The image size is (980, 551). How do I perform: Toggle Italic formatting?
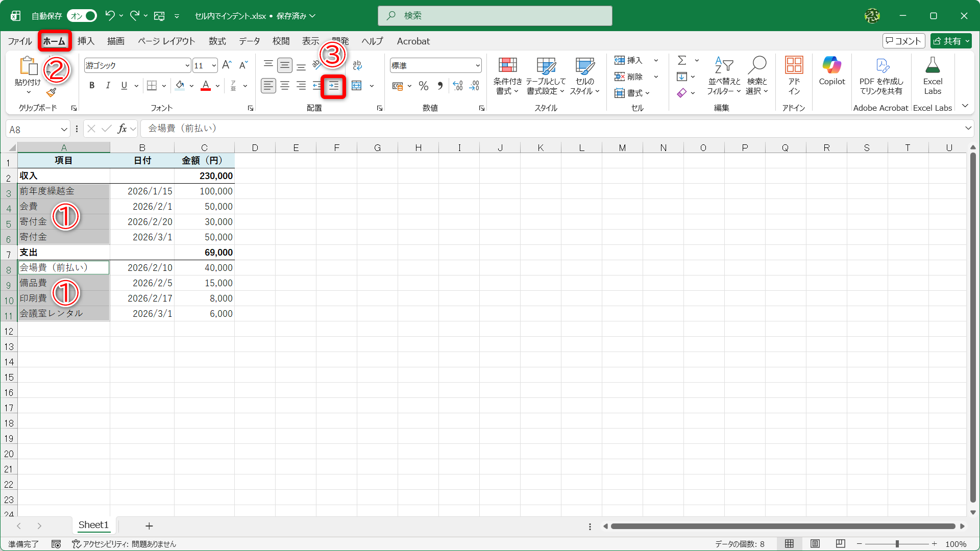click(x=108, y=86)
